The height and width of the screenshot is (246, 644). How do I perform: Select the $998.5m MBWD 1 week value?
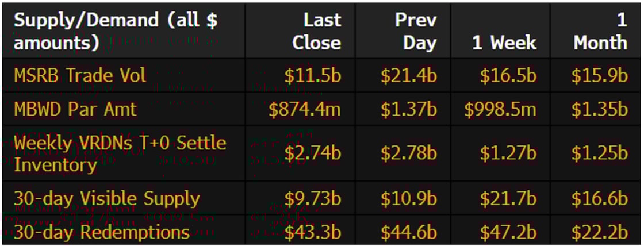tap(500, 109)
